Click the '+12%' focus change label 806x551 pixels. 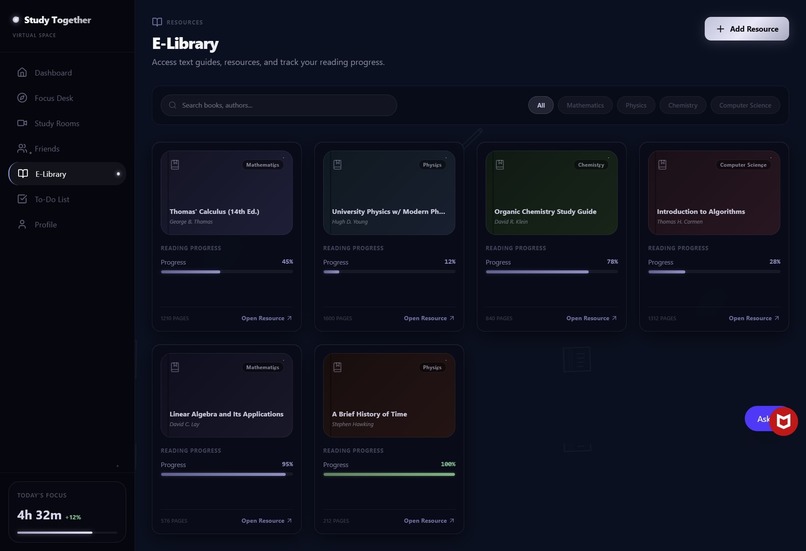73,517
